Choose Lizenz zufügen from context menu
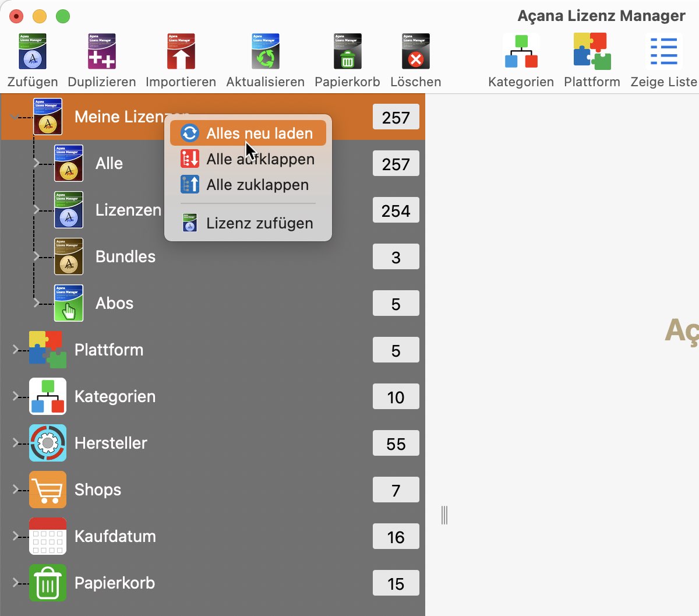 248,223
